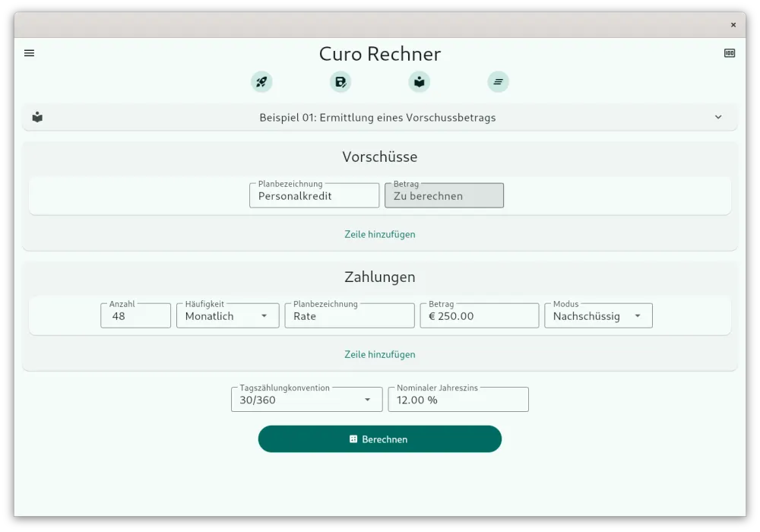Click the Curo Rechner title
This screenshot has height=532, width=760.
click(x=380, y=54)
